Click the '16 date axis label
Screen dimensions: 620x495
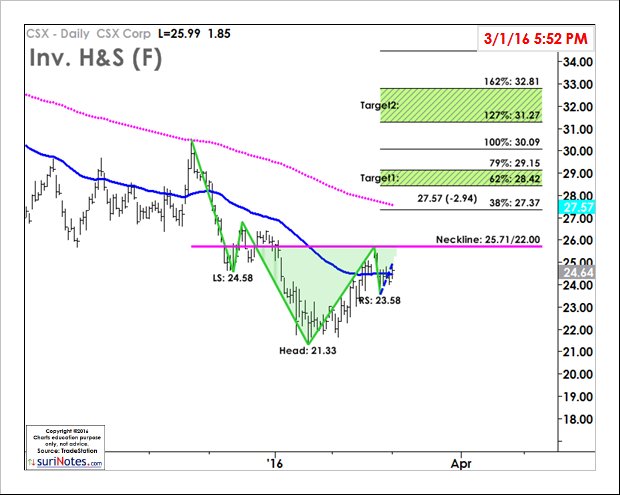pos(275,463)
